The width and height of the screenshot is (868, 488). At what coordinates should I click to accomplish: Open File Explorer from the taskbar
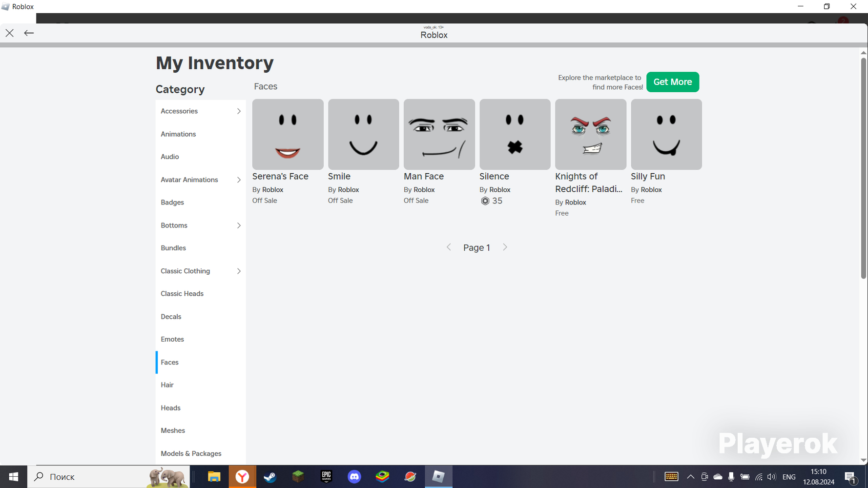[214, 477]
